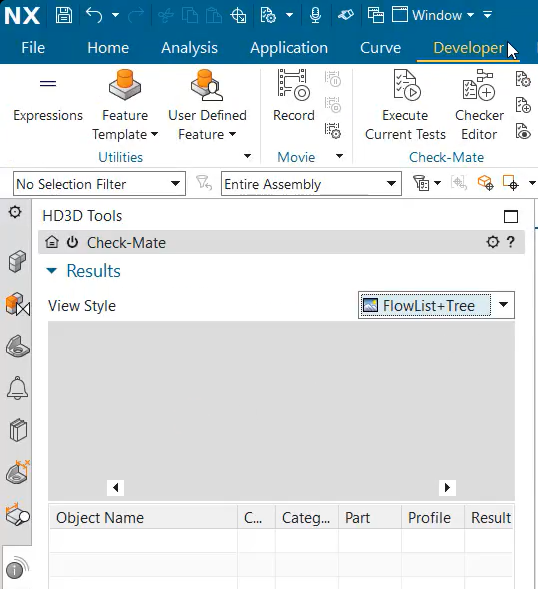Click the Redo arrow icon
This screenshot has height=589, width=538.
[x=136, y=15]
